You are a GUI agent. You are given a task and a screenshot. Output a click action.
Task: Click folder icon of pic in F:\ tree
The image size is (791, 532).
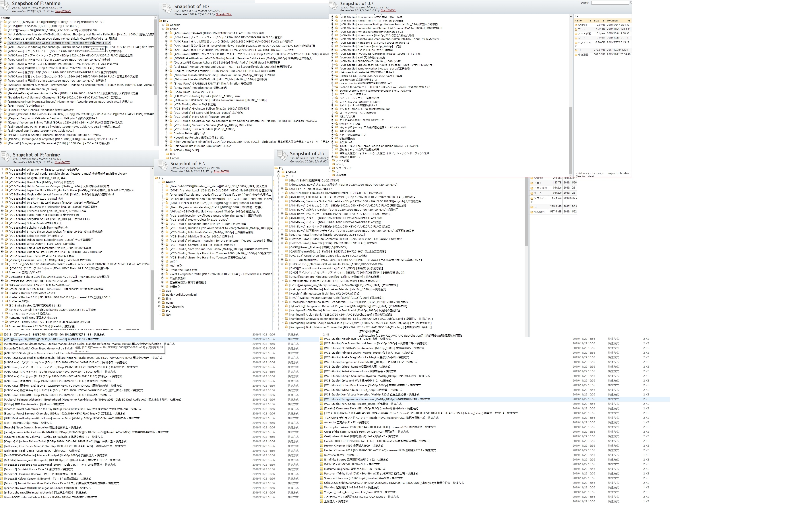(163, 310)
